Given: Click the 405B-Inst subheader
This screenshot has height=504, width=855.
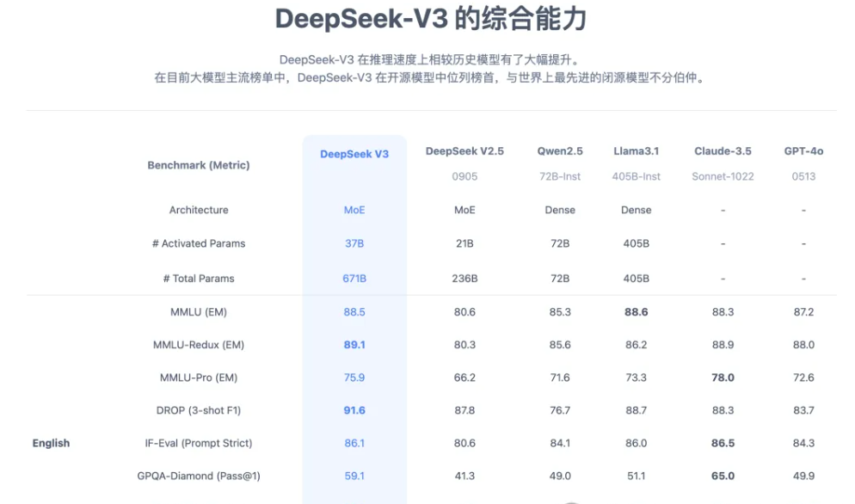Looking at the screenshot, I should click(x=637, y=176).
